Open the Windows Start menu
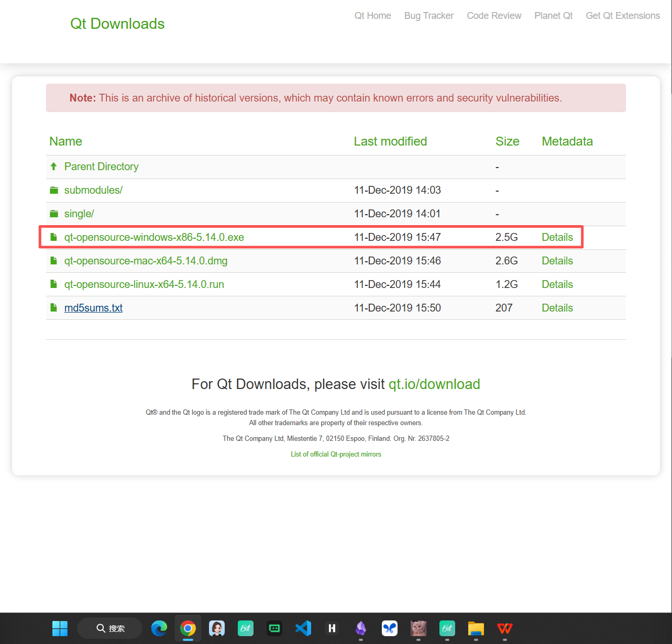 tap(60, 628)
